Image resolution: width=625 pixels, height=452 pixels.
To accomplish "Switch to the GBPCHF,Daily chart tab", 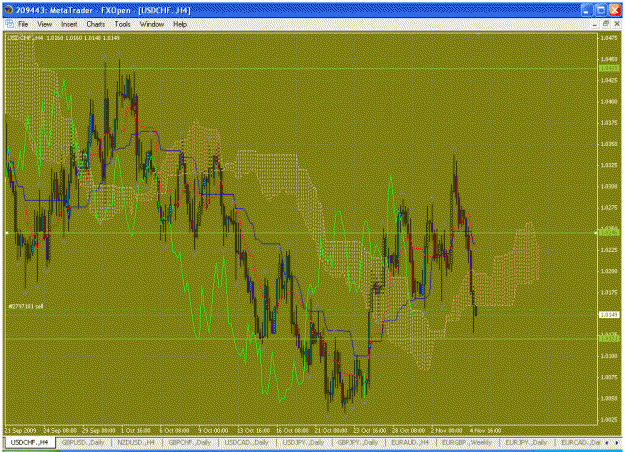I will point(190,442).
